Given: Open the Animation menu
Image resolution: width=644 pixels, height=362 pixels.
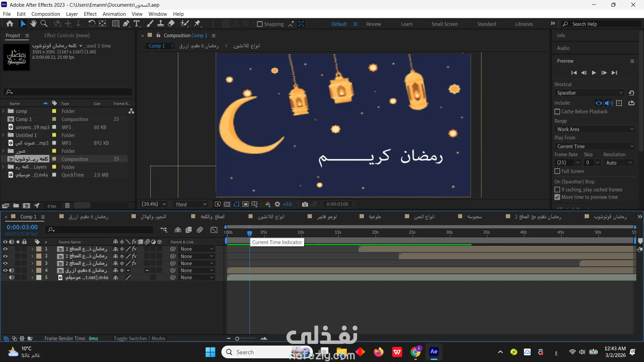Looking at the screenshot, I should tap(114, 14).
